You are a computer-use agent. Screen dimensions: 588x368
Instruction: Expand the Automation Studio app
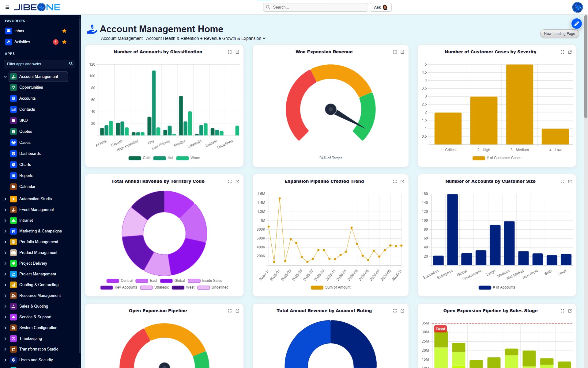coord(5,199)
